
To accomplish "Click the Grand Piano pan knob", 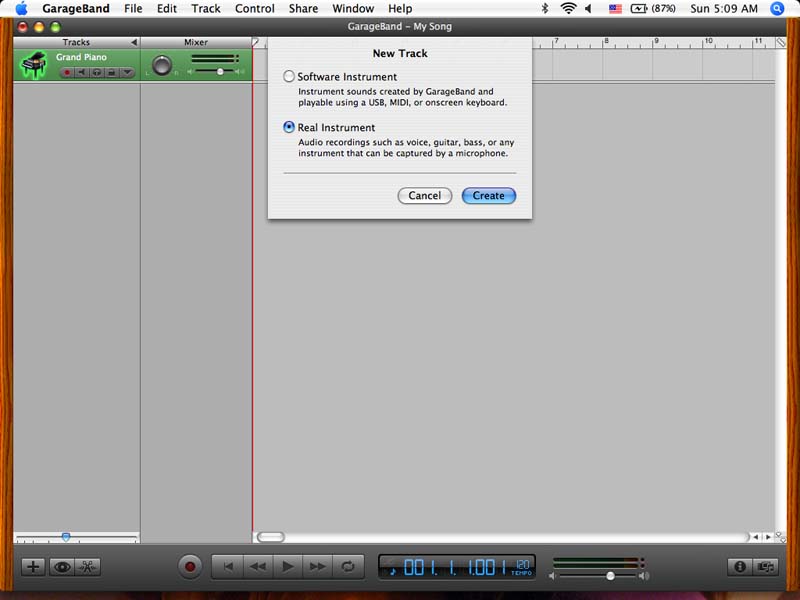I will 162,65.
